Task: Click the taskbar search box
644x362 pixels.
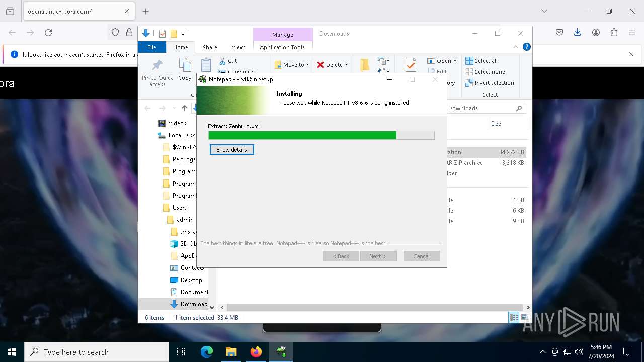Action: tap(97, 352)
